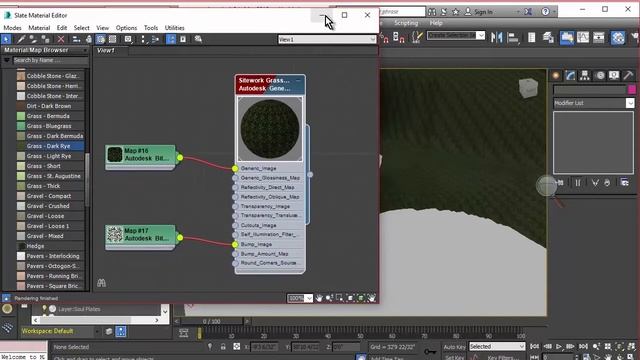Select the Map #17 bitmap node
The height and width of the screenshot is (360, 640).
click(141, 236)
